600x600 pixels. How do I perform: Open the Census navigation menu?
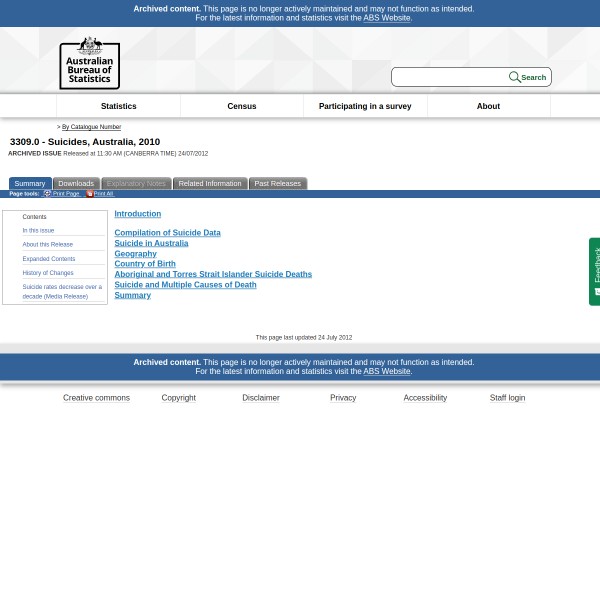coord(241,106)
